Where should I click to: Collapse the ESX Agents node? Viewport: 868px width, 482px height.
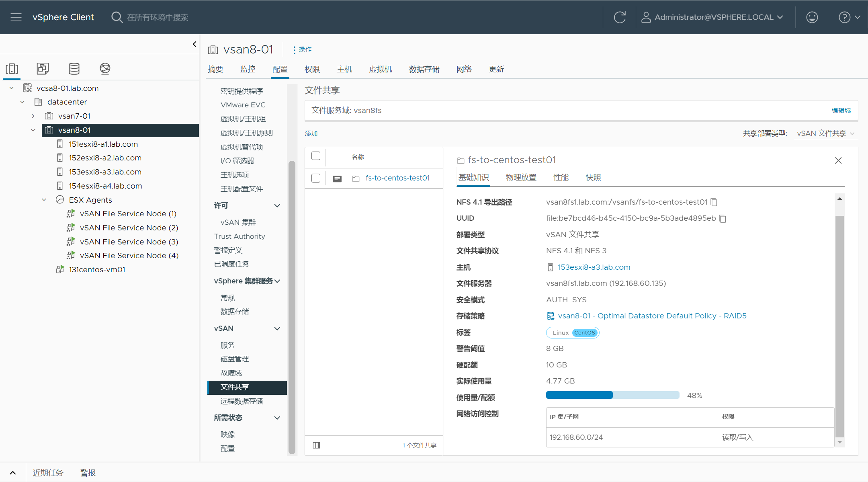pos(44,200)
